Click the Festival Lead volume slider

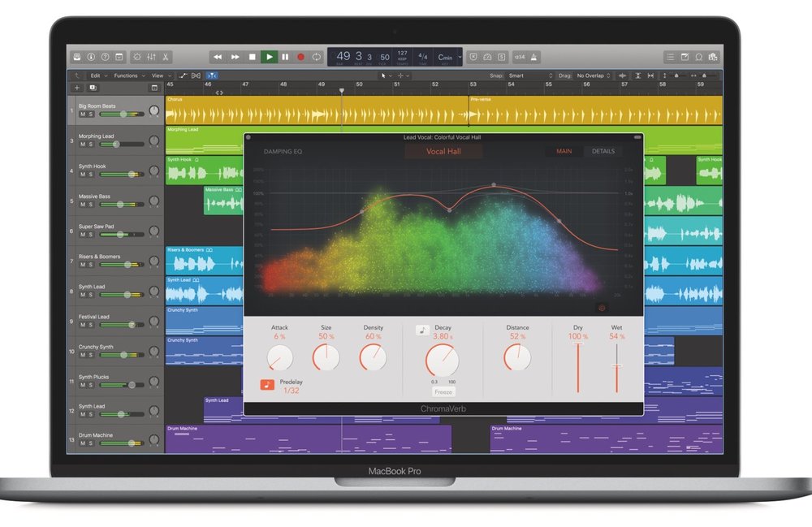coord(123,325)
